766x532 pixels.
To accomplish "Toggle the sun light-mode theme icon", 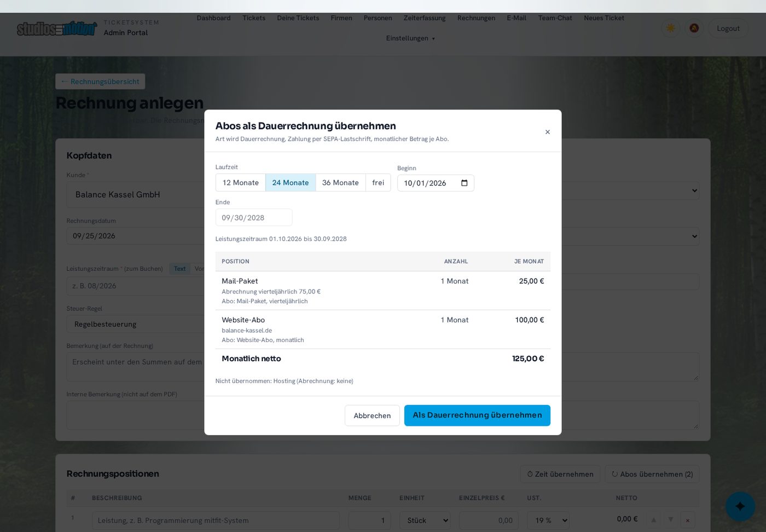I will 670,28.
